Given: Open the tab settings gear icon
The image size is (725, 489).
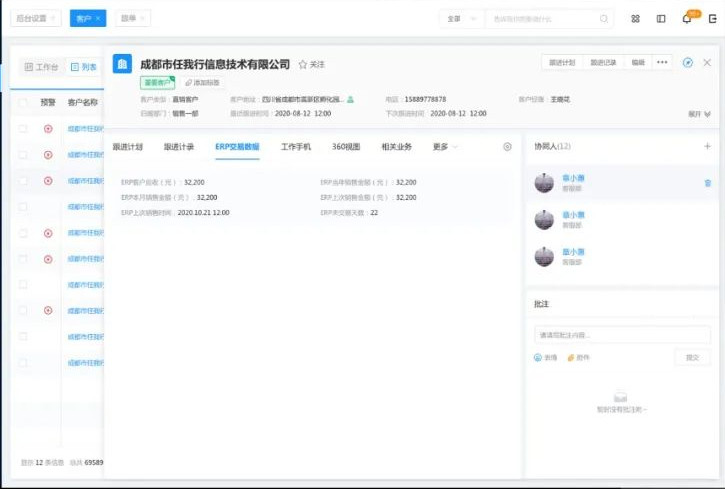Looking at the screenshot, I should pyautogui.click(x=507, y=147).
